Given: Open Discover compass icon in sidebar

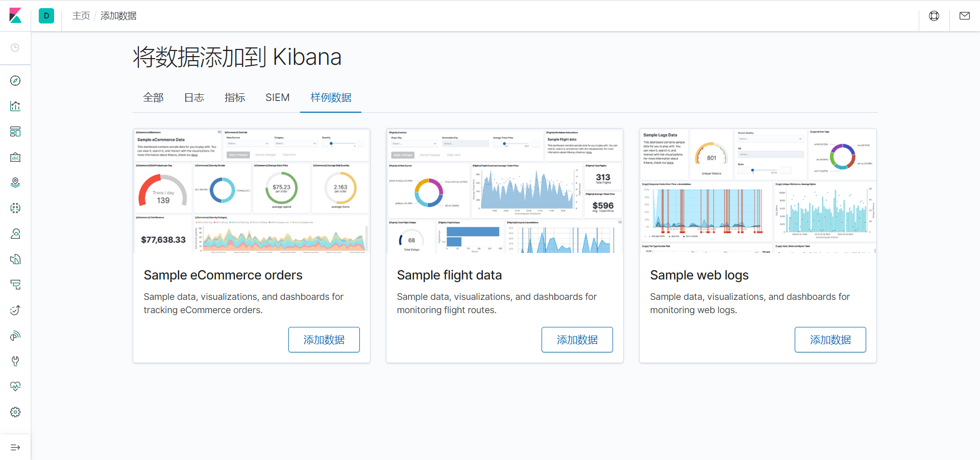Looking at the screenshot, I should [x=15, y=81].
